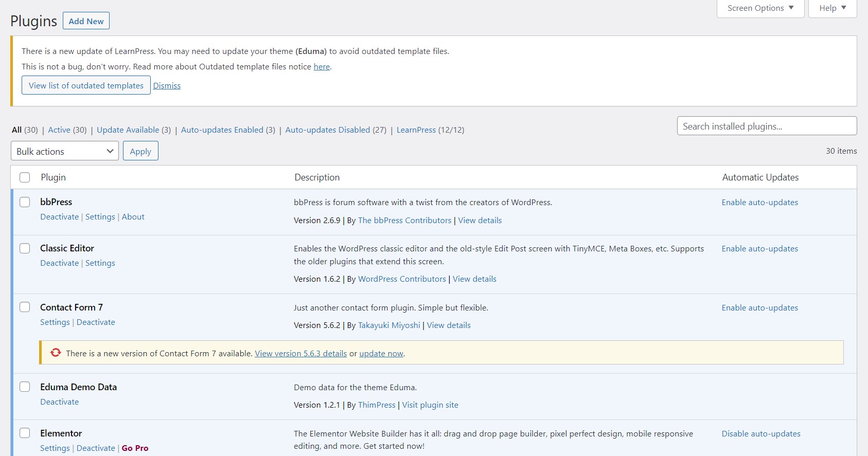Select the Contact Form 7 checkbox
Image resolution: width=868 pixels, height=456 pixels.
point(25,307)
